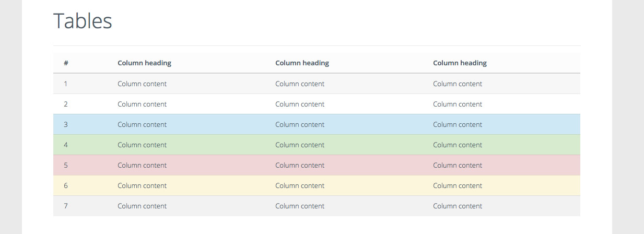Click the green-highlighted row number 4
This screenshot has width=644, height=234.
point(317,145)
